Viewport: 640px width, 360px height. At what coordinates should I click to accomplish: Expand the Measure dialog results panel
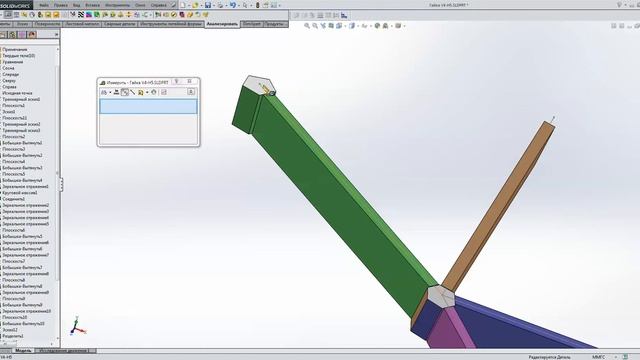tap(191, 92)
